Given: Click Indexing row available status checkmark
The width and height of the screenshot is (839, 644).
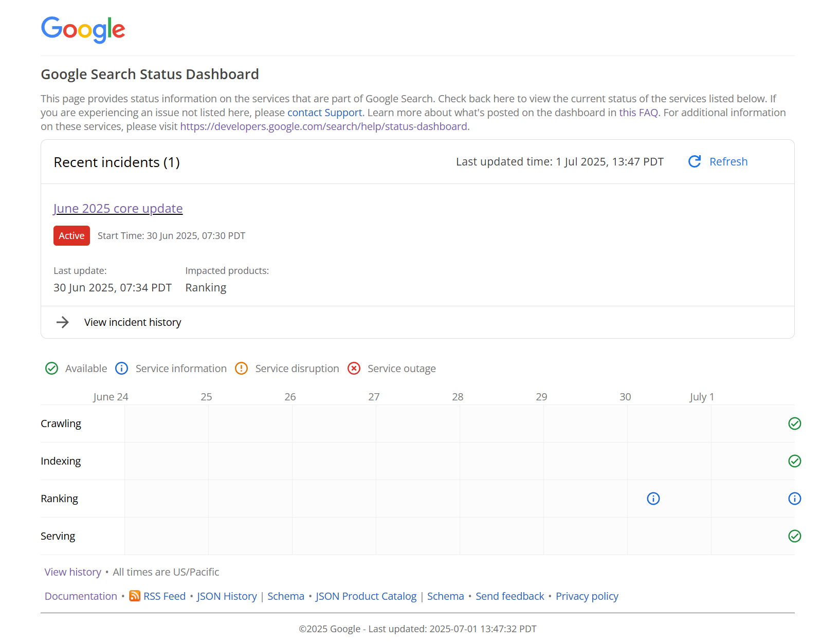Looking at the screenshot, I should click(795, 461).
